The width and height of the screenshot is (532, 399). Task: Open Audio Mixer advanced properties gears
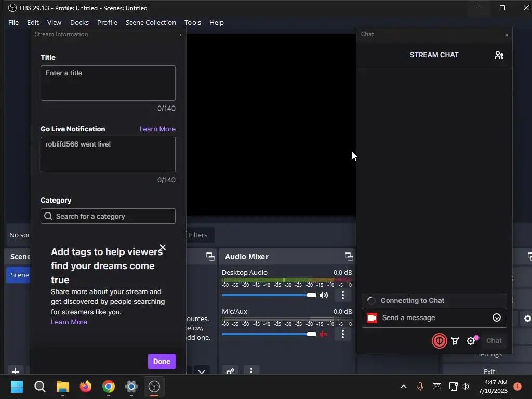[x=230, y=371]
